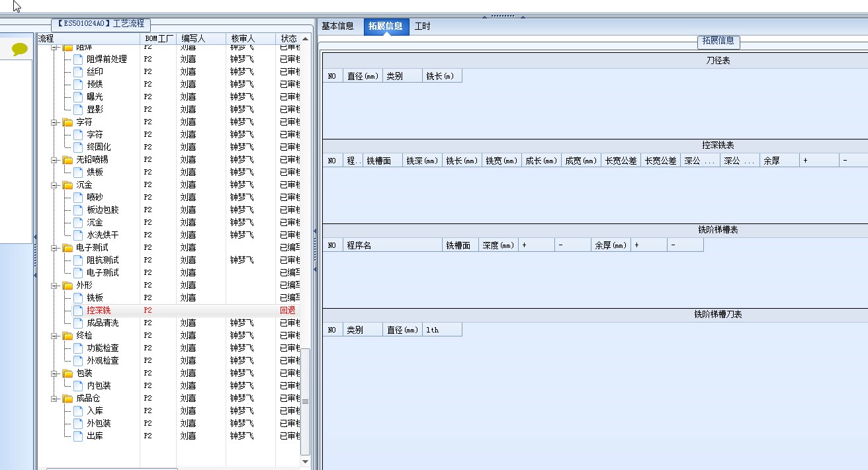868x470 pixels.
Task: Click the document icon beside 烘板
Action: coord(78,172)
